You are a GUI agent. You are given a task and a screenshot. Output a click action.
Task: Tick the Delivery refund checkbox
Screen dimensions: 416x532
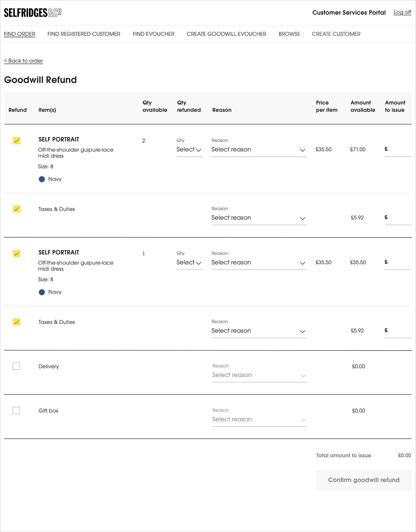[16, 366]
